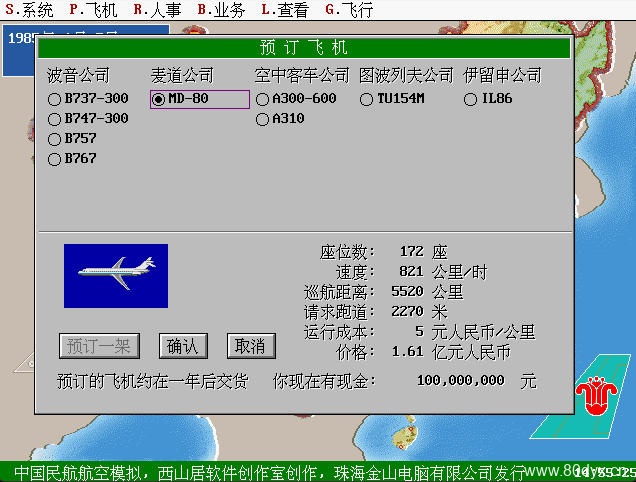Viewport: 636px width, 482px height.
Task: Open the R.人事 menu
Action: [x=157, y=10]
